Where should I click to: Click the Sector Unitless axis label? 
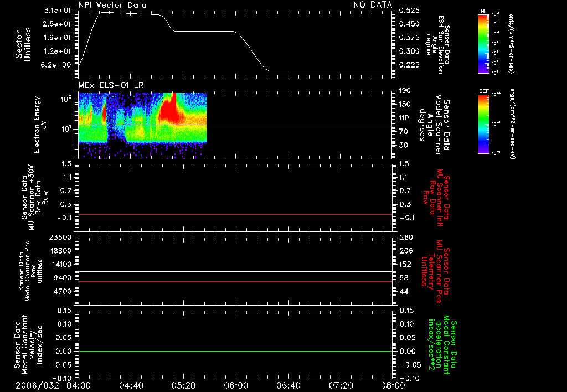[23, 44]
